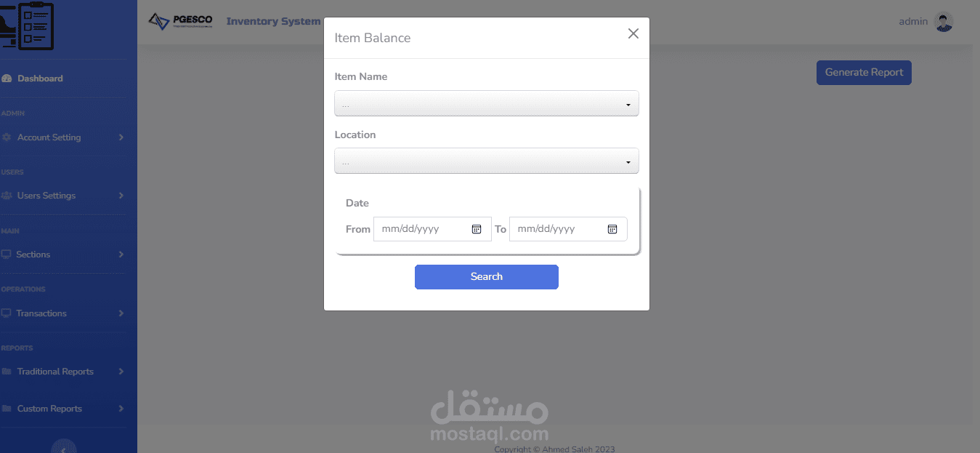Open Transactions menu item in sidebar

point(41,313)
